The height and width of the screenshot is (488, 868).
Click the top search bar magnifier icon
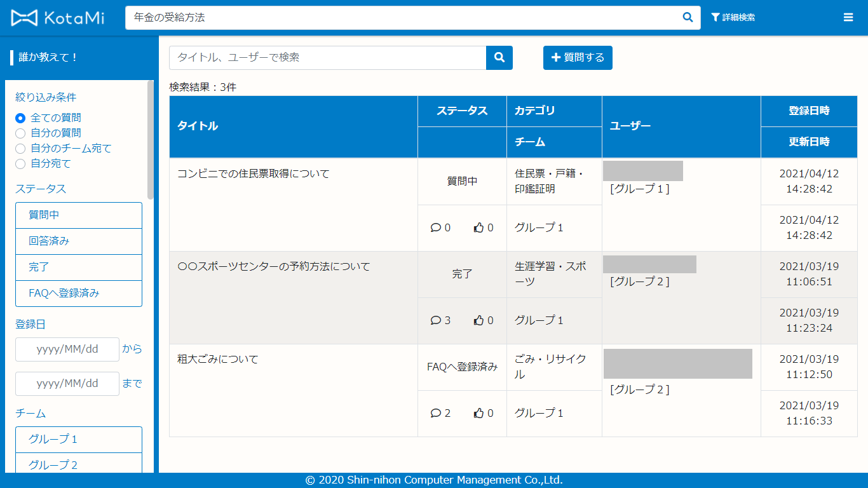(x=688, y=18)
